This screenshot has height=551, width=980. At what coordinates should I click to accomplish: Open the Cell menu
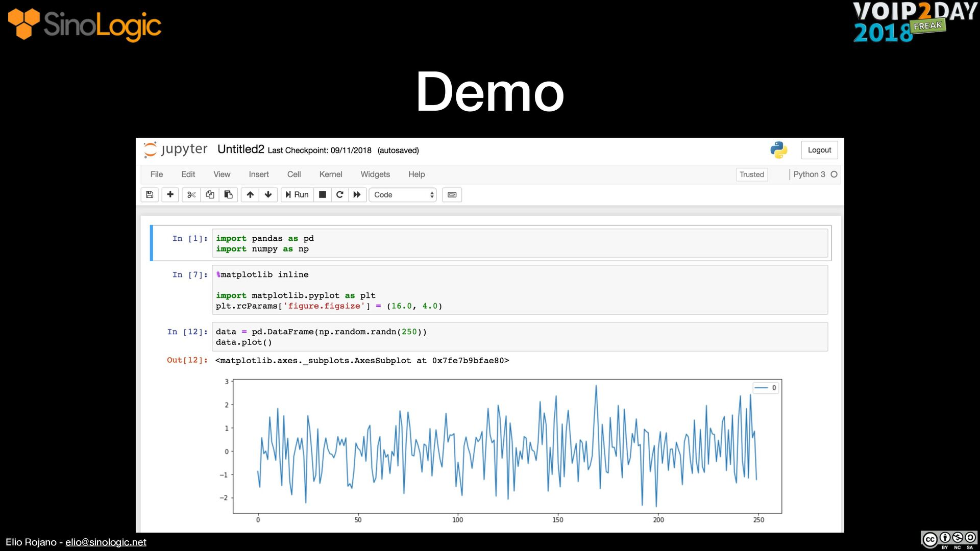point(294,174)
